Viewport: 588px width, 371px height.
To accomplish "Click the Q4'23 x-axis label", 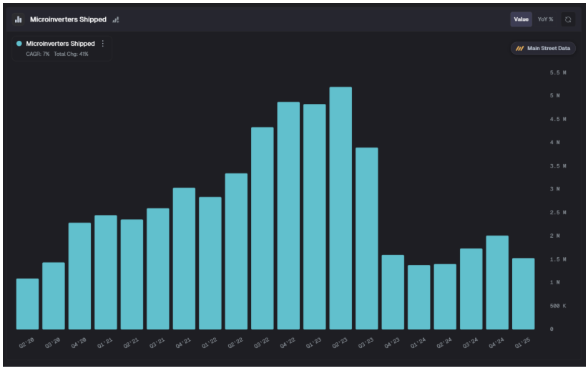I will [392, 342].
